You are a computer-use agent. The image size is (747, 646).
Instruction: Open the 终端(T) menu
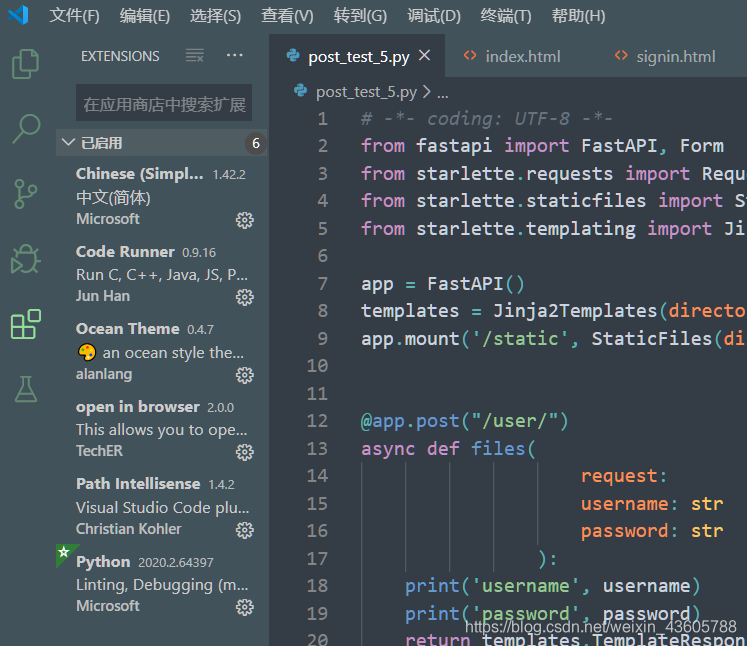pyautogui.click(x=505, y=16)
